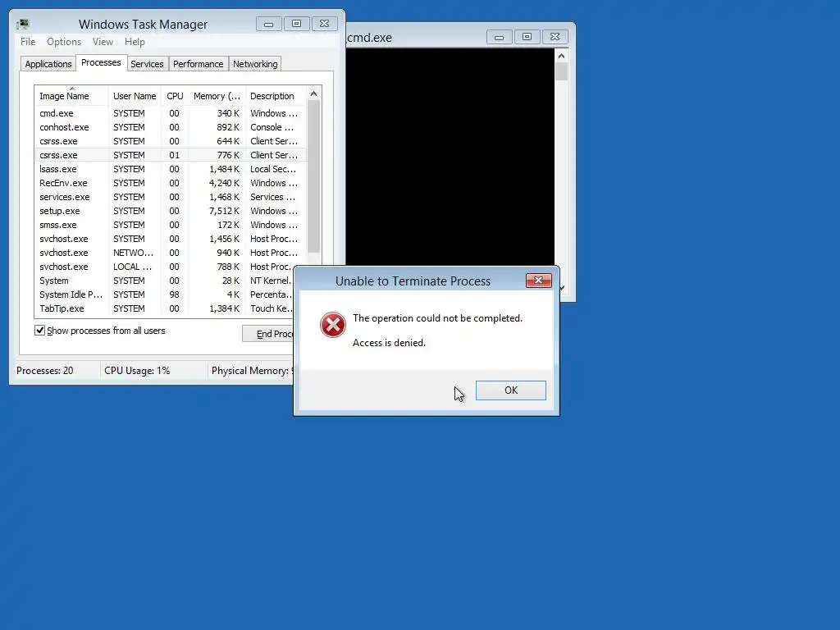
Task: Click the Access is denied message
Action: [389, 343]
